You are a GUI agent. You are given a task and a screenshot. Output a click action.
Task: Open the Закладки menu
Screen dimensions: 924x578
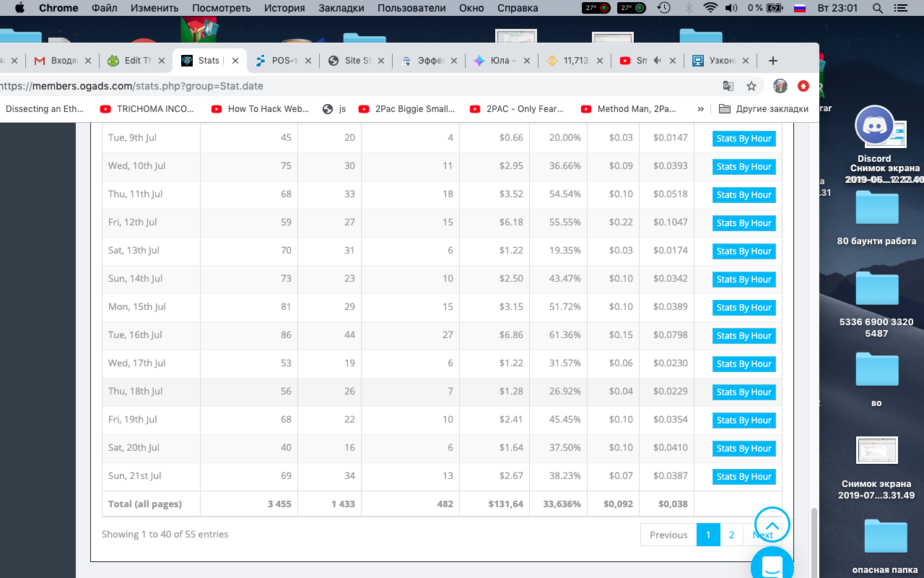pos(341,8)
